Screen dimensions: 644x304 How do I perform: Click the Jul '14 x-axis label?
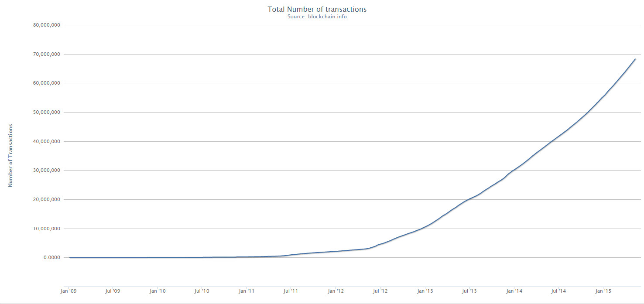558,290
